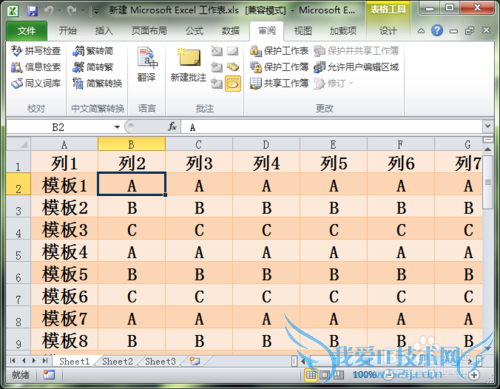
Task: Switch to Sheet2 tab
Action: 117,361
